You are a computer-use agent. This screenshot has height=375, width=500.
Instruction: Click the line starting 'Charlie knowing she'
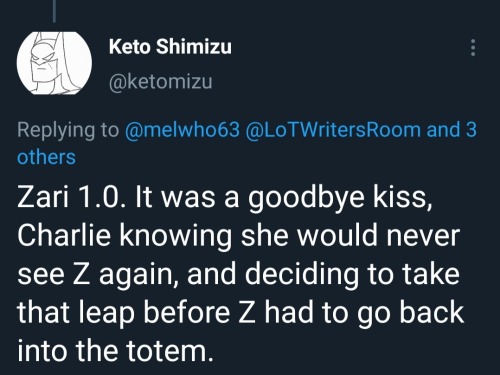click(239, 237)
